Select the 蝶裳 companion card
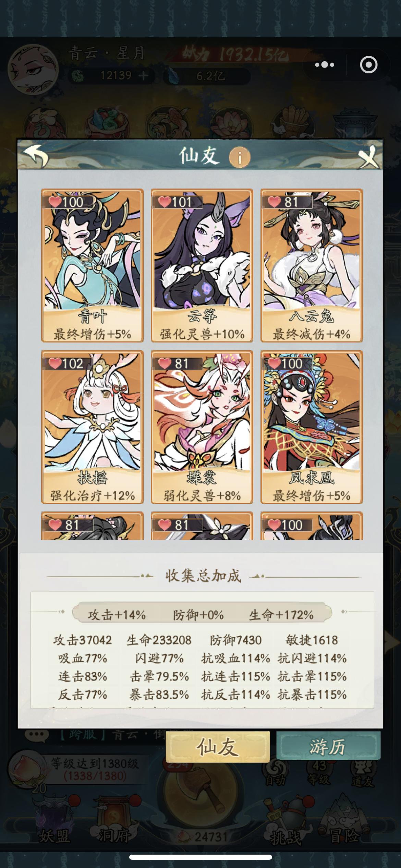Screen dimensions: 401x868 tap(202, 427)
